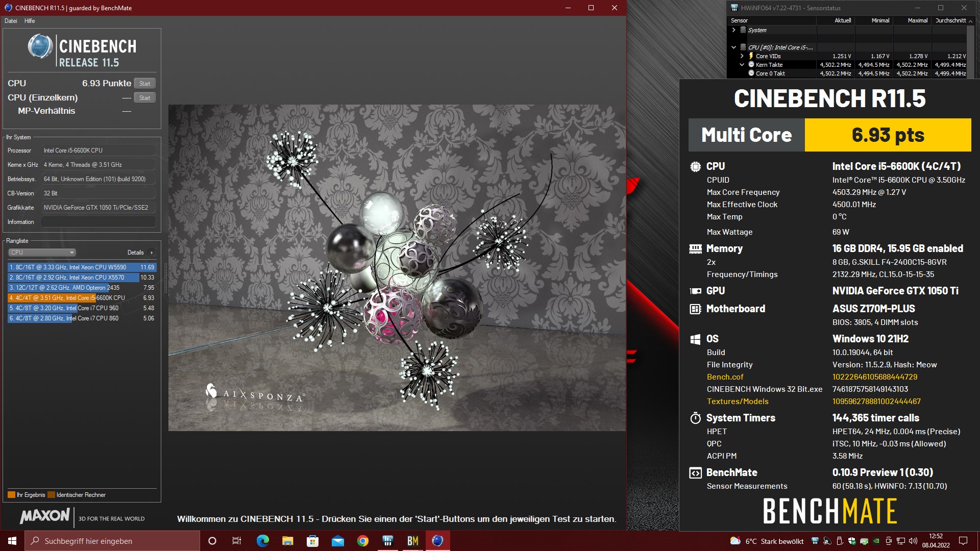Image resolution: width=980 pixels, height=551 pixels.
Task: Select ranking entry AMD Opteron 2435
Action: pos(82,288)
